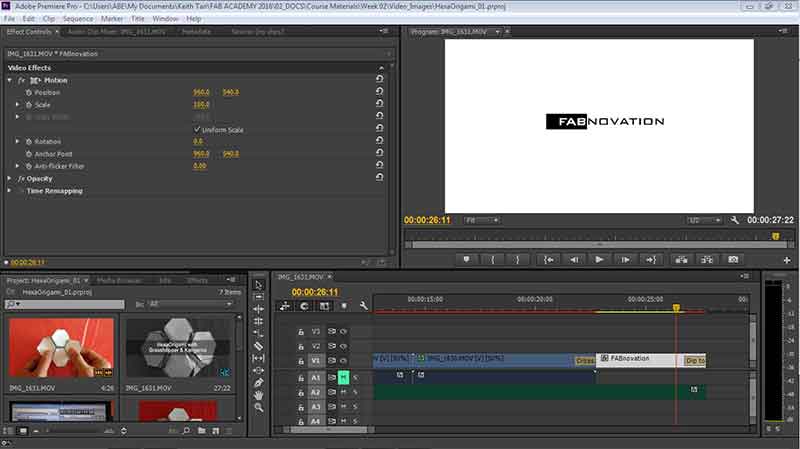Click the Extract button
The height and width of the screenshot is (449, 800).
[x=707, y=260]
